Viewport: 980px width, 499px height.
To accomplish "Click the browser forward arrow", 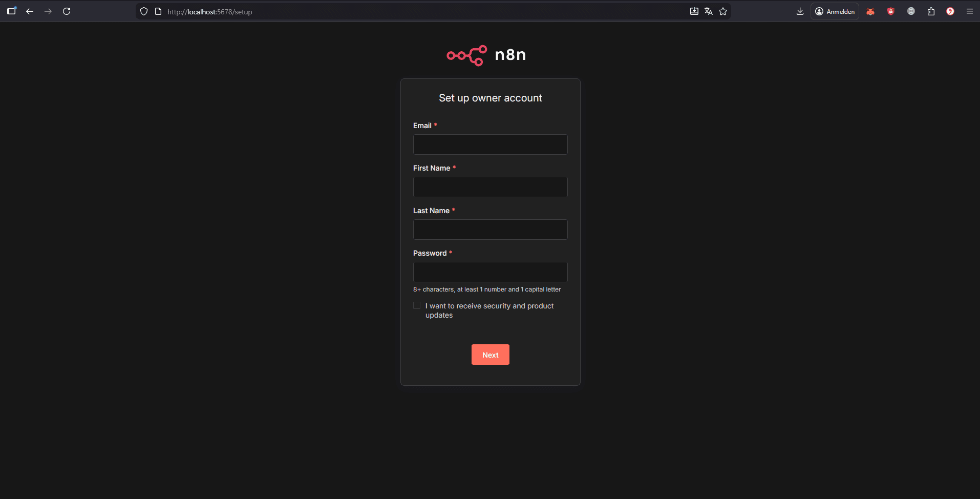I will [x=48, y=11].
